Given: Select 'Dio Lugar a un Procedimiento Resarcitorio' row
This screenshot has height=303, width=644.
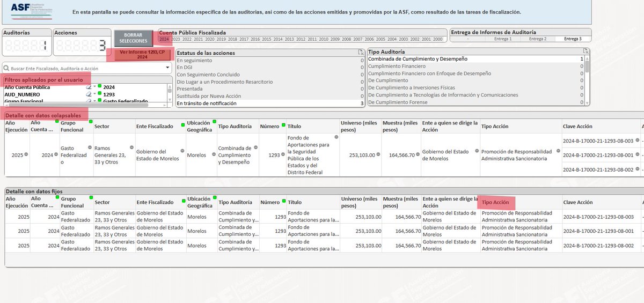Looking at the screenshot, I should [x=270, y=82].
